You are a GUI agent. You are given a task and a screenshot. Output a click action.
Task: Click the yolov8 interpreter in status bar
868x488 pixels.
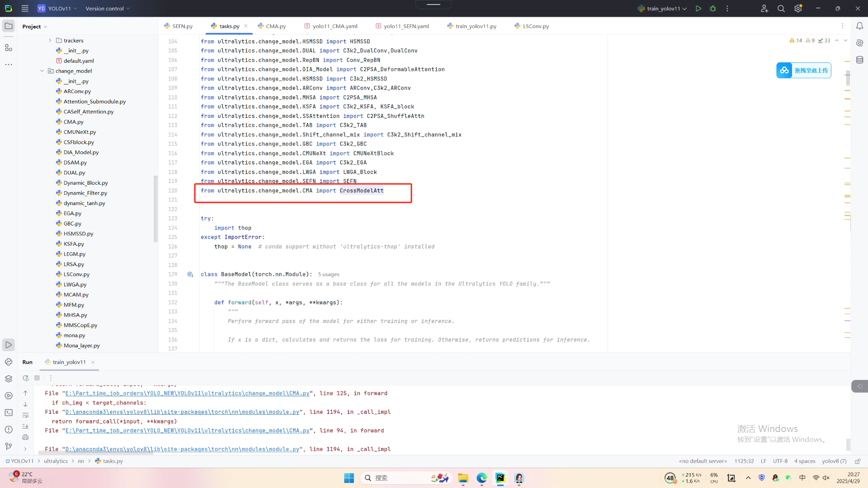834,461
